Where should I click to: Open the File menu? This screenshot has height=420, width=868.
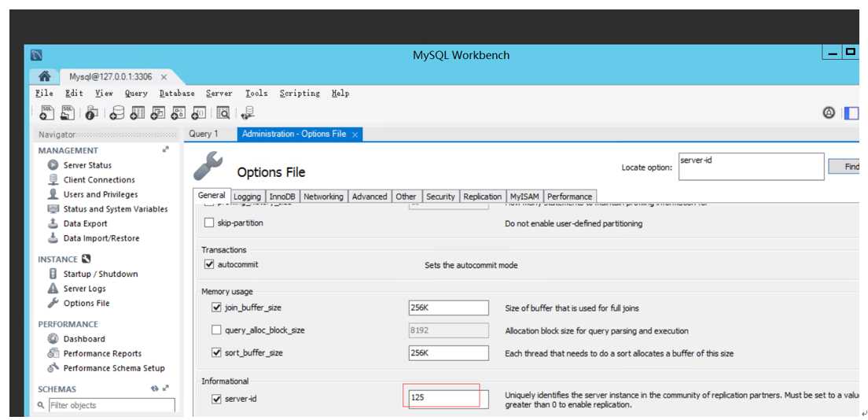(44, 93)
